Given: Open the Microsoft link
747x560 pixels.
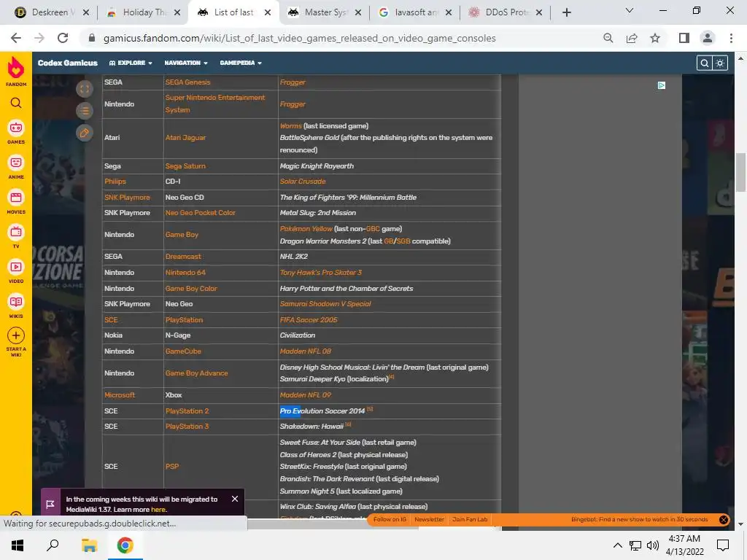Looking at the screenshot, I should 120,394.
